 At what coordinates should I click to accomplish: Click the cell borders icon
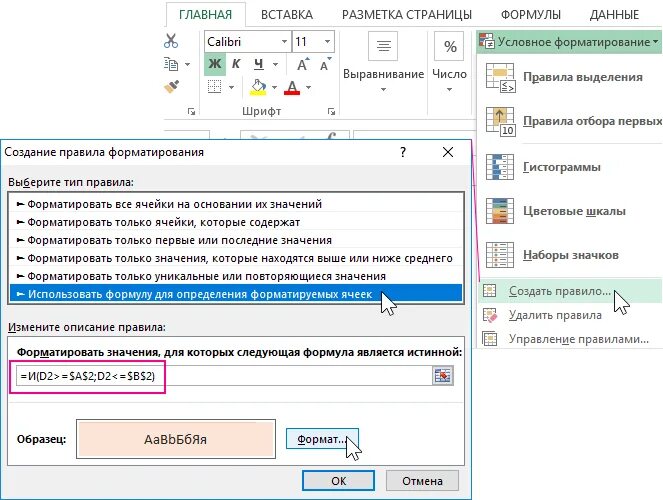point(214,87)
